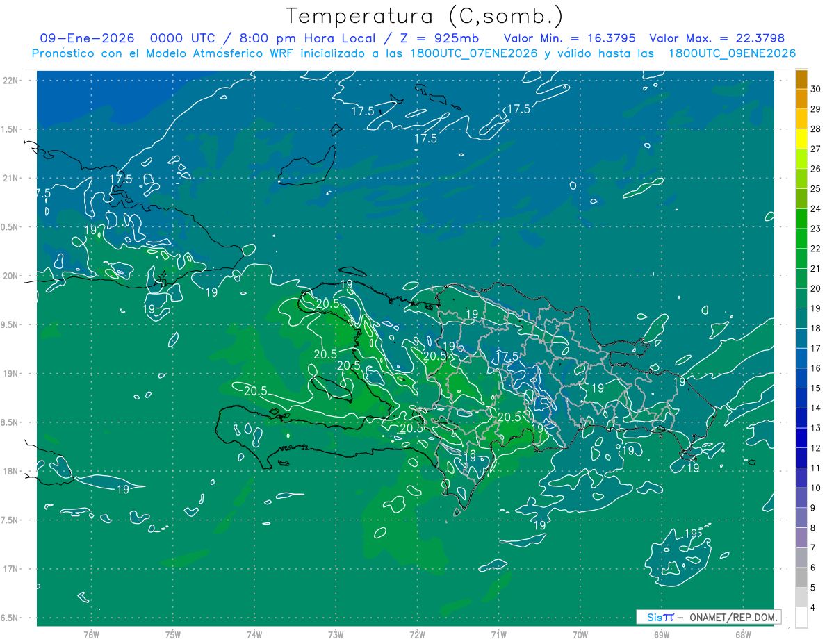Click the "70W" longitude label
The height and width of the screenshot is (644, 834).
[x=580, y=634]
